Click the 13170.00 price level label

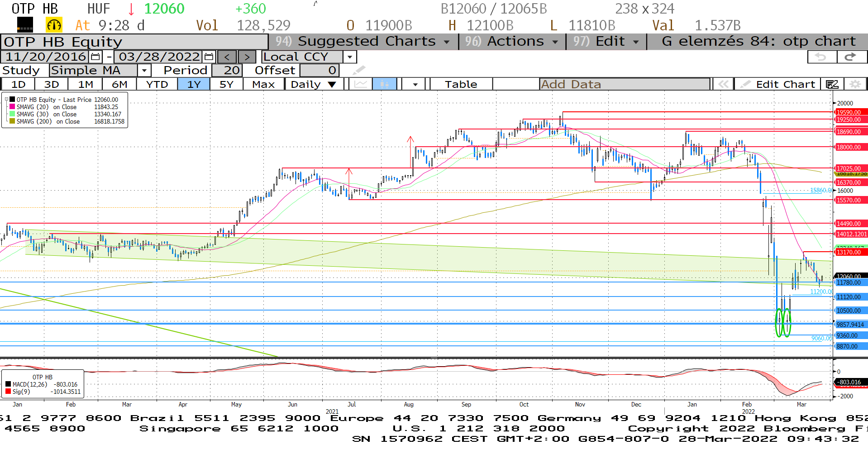click(x=851, y=252)
